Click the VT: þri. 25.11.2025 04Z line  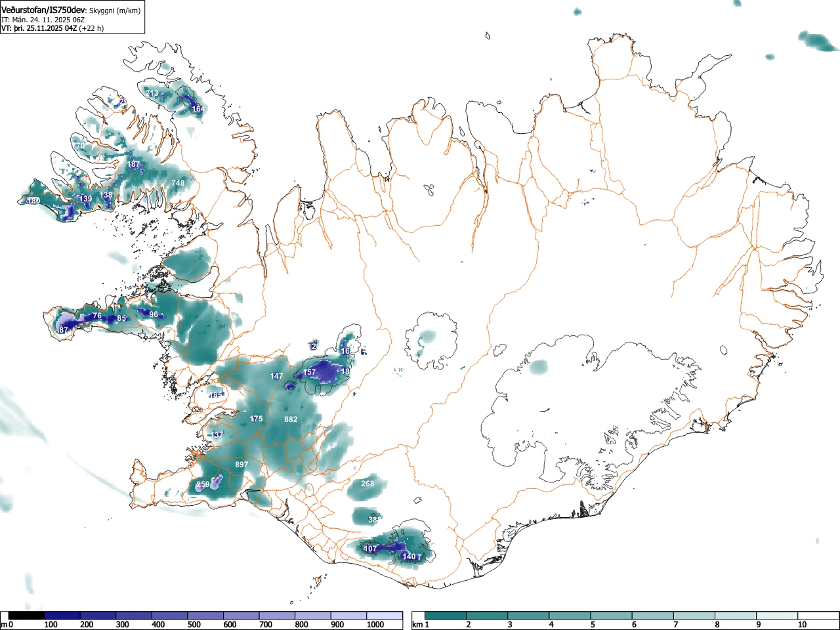(x=52, y=28)
